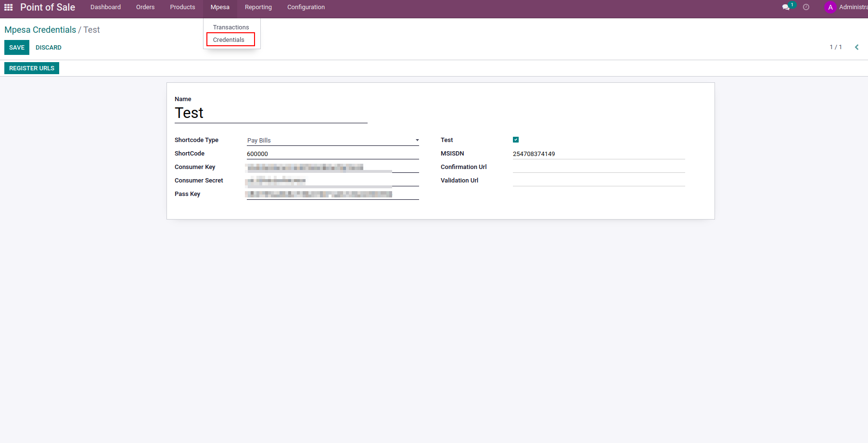Viewport: 868px width, 443px height.
Task: Click the MSISDN input field
Action: point(599,154)
